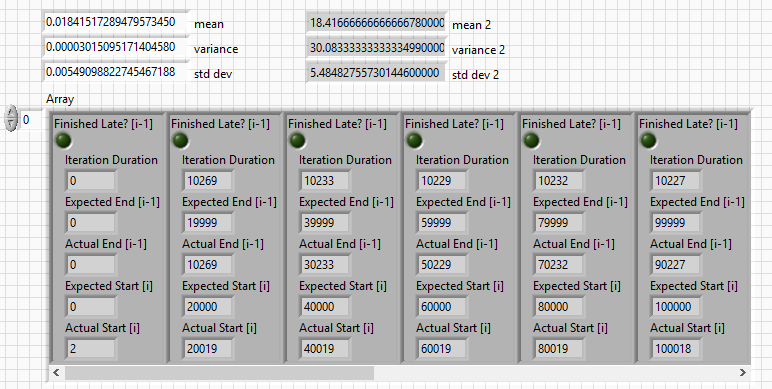The image size is (772, 389).
Task: Click the Finished Late LED above Iteration Duration 10227
Action: click(648, 141)
